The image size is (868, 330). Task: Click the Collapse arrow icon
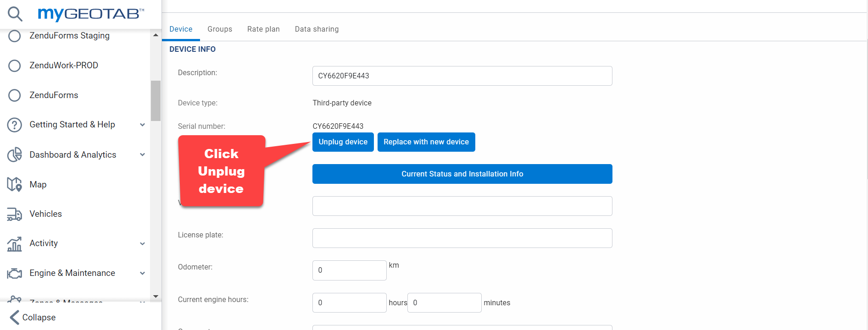(15, 317)
